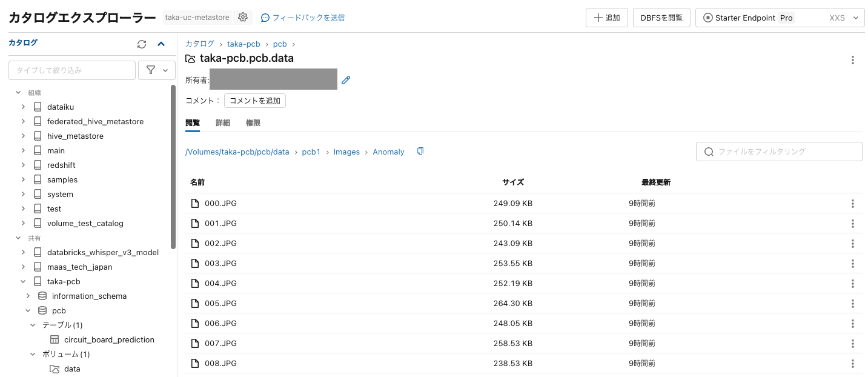The image size is (868, 377).
Task: Collapse the pcb schema node
Action: (x=27, y=310)
